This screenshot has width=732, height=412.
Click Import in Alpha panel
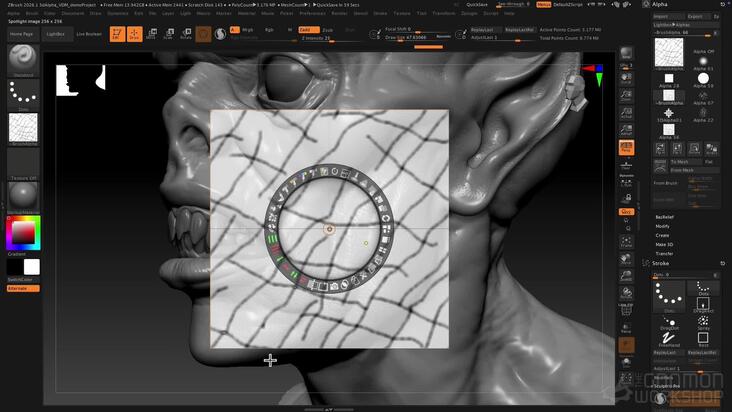click(x=669, y=16)
